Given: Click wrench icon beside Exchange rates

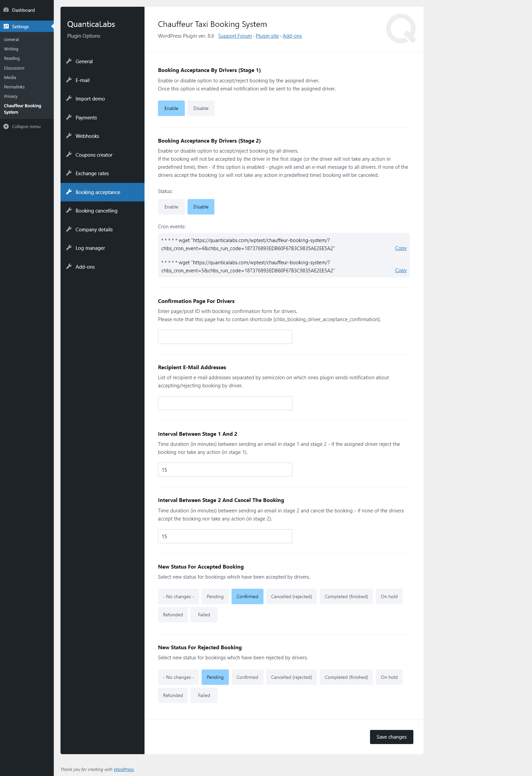Looking at the screenshot, I should click(x=69, y=173).
